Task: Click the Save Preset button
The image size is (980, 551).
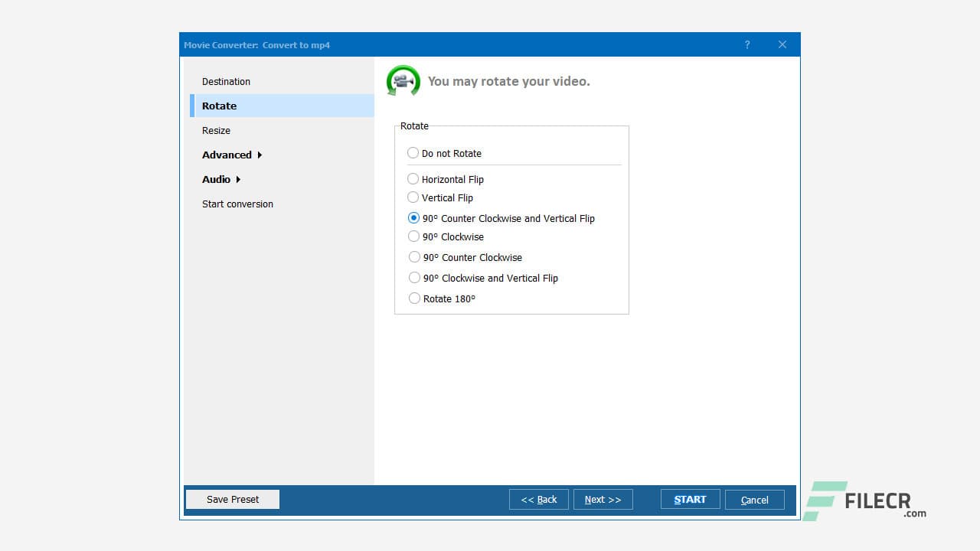Action: click(232, 499)
